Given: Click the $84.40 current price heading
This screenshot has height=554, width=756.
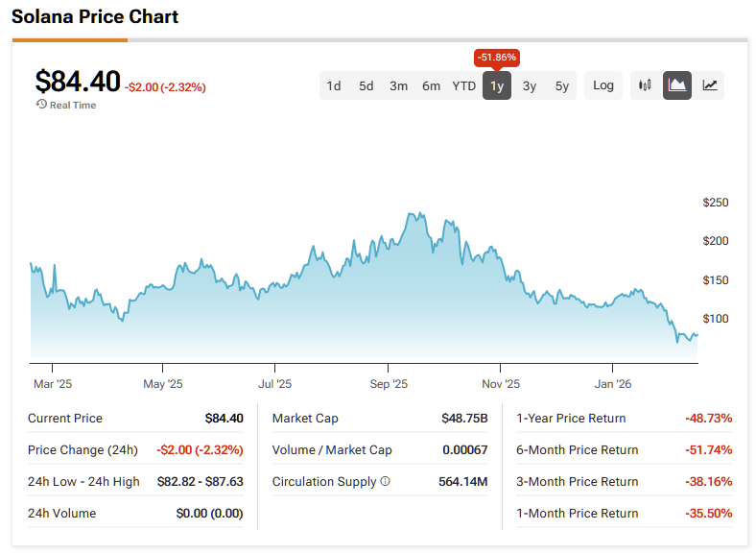Looking at the screenshot, I should (78, 82).
